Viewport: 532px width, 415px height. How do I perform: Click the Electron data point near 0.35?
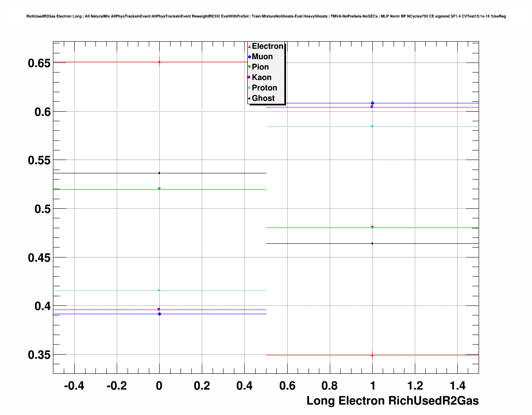click(372, 355)
